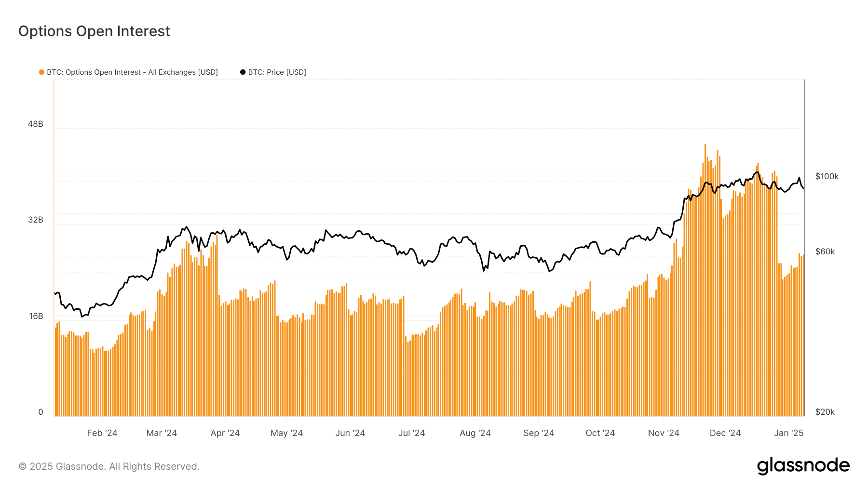Screen dimensions: 868x488
Task: Select the Feb '24 x-axis label
Action: (x=102, y=433)
